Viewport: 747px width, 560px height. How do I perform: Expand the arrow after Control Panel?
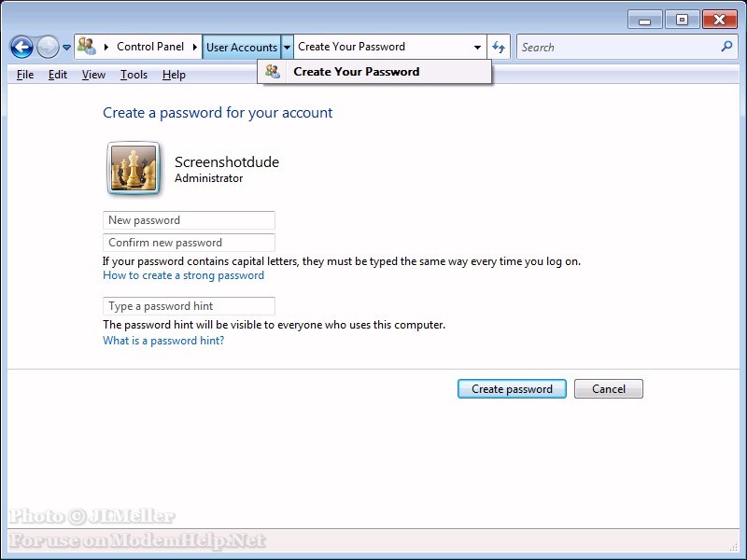point(195,47)
